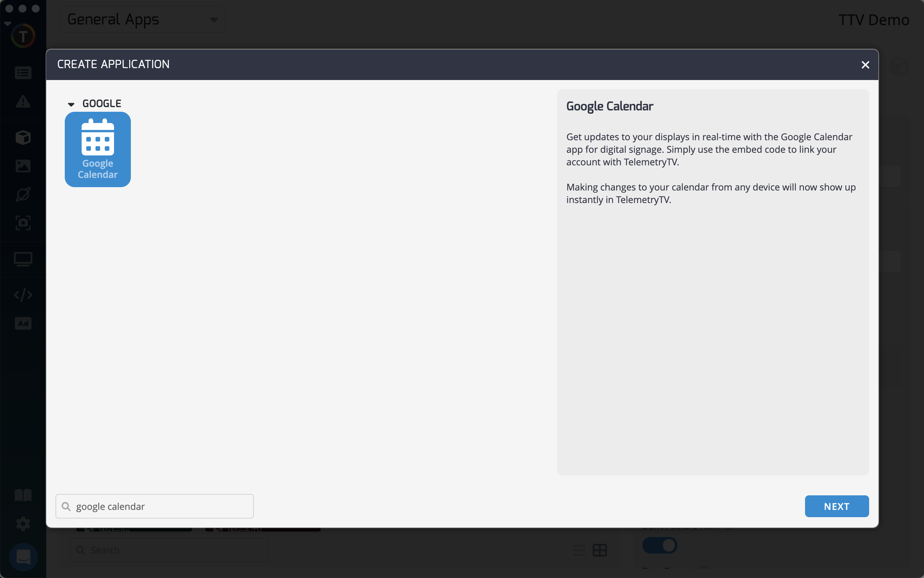Open the screen capture icon in sidebar

click(23, 223)
